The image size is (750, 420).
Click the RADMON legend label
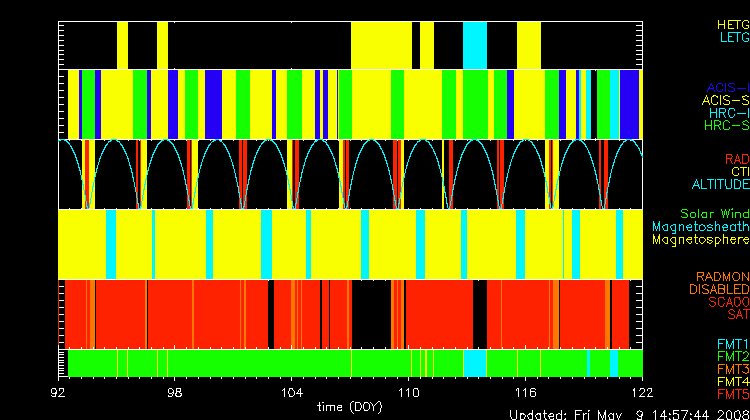click(722, 277)
